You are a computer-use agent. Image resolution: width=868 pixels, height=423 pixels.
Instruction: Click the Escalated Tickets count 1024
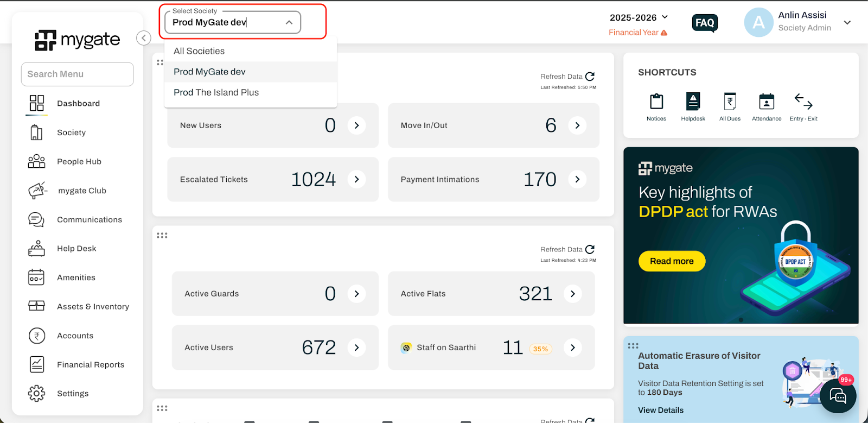(314, 179)
